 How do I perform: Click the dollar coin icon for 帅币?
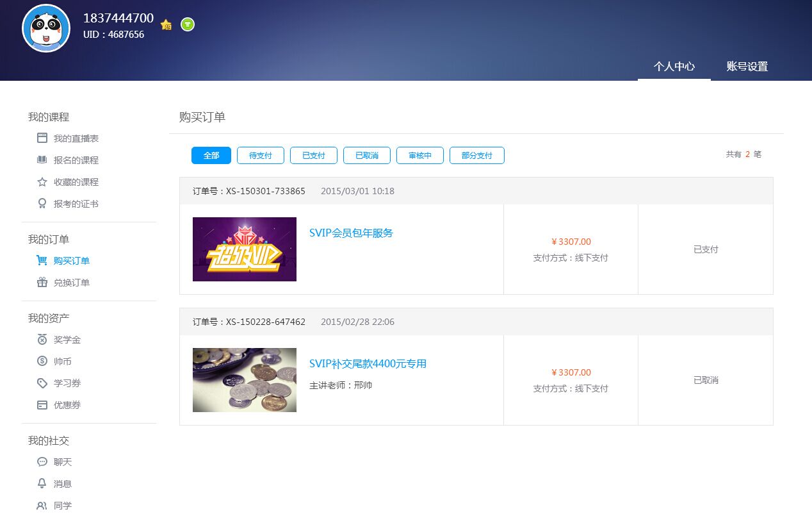(x=42, y=361)
